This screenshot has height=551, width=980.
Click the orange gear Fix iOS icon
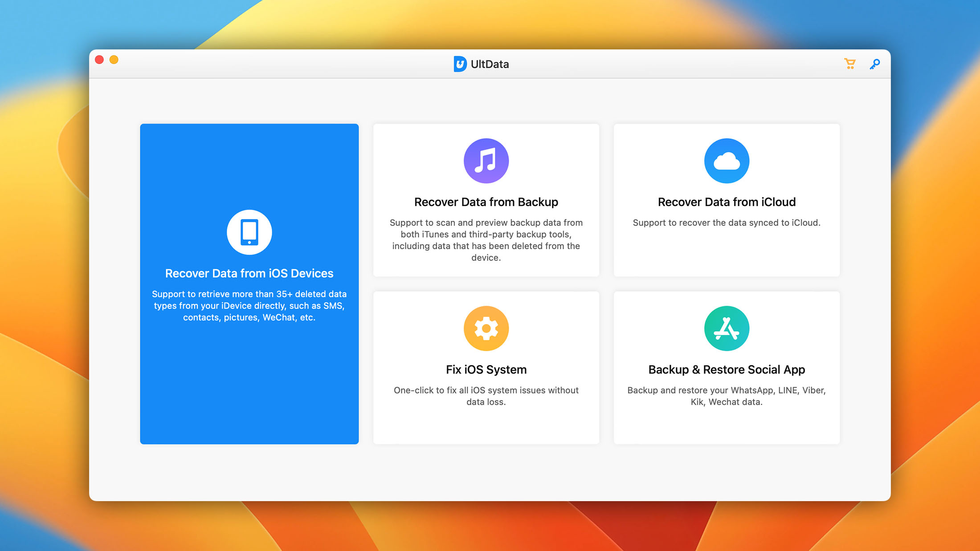click(x=486, y=328)
